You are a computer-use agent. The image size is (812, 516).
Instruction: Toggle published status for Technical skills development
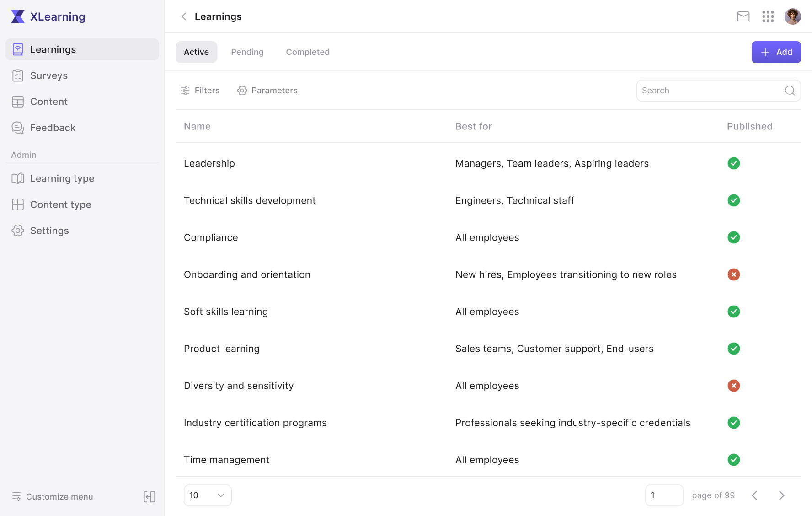pos(734,200)
